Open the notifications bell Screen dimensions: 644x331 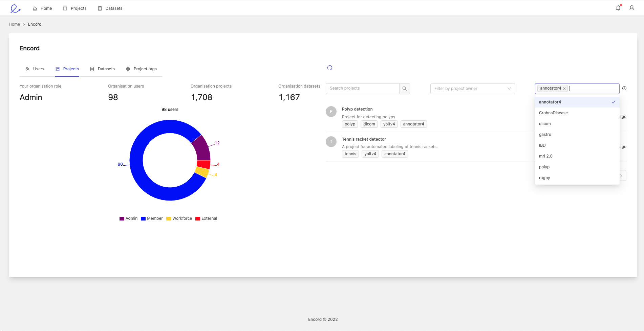pyautogui.click(x=618, y=8)
